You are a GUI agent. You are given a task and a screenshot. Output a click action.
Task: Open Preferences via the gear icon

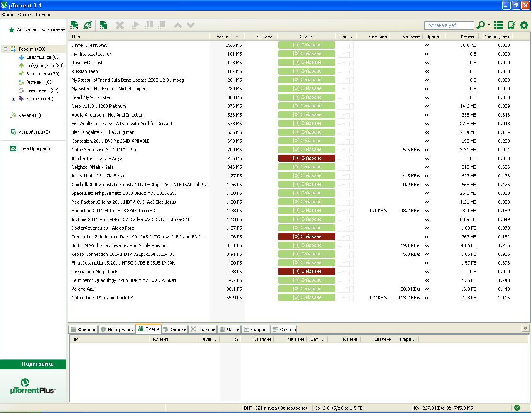[524, 25]
